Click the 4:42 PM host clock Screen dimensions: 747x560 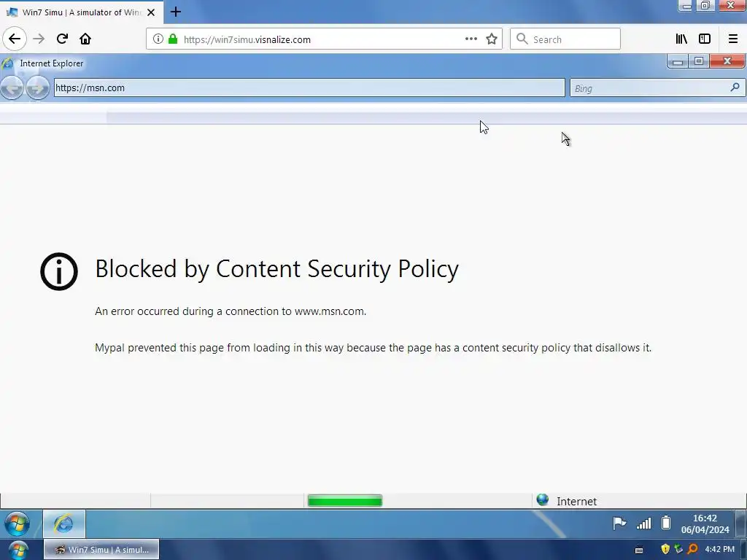(x=720, y=549)
